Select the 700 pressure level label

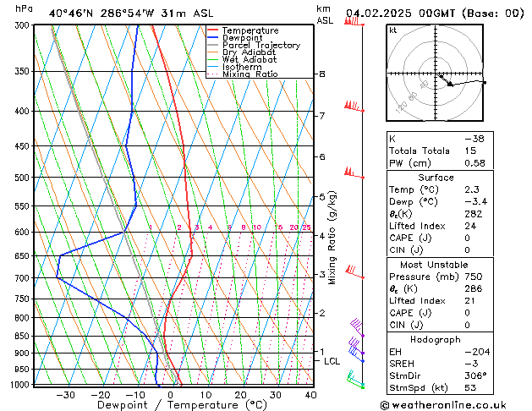pos(24,278)
